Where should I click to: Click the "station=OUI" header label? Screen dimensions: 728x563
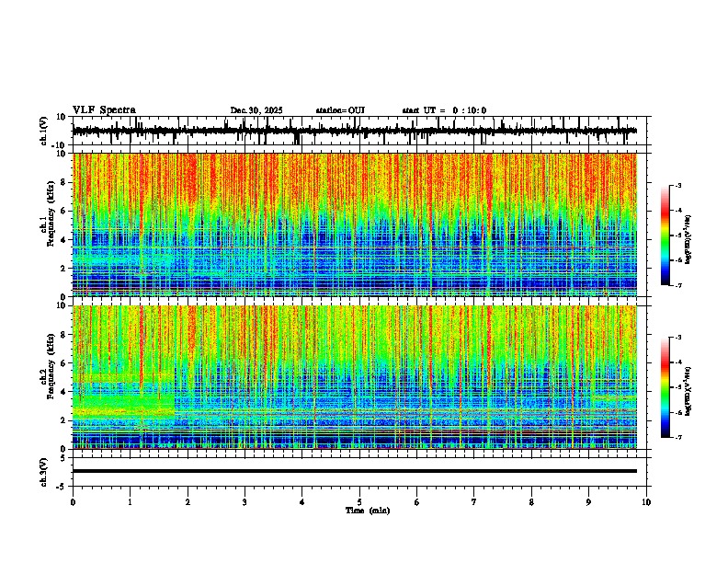click(340, 110)
